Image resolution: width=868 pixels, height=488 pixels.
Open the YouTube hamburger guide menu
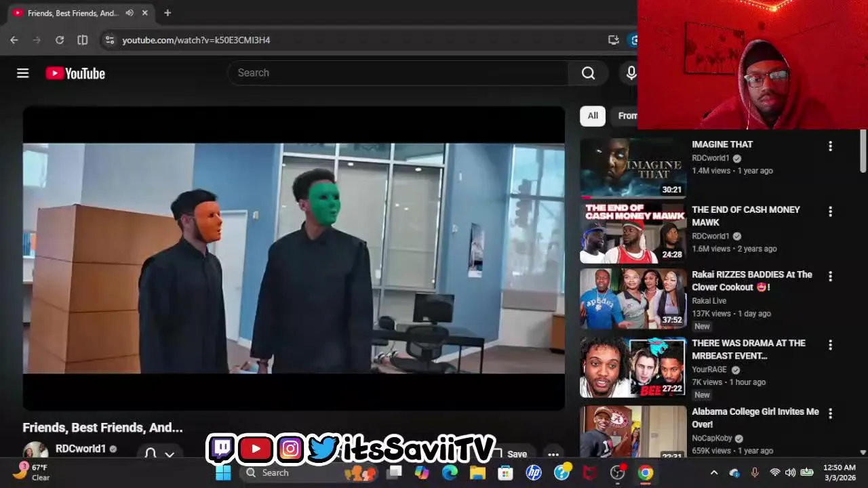(23, 73)
